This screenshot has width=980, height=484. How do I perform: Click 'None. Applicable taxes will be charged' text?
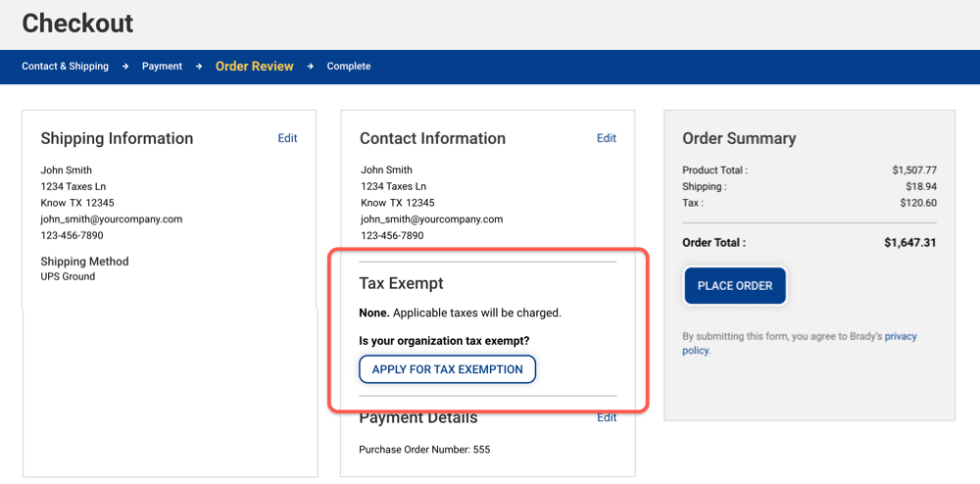(x=460, y=313)
